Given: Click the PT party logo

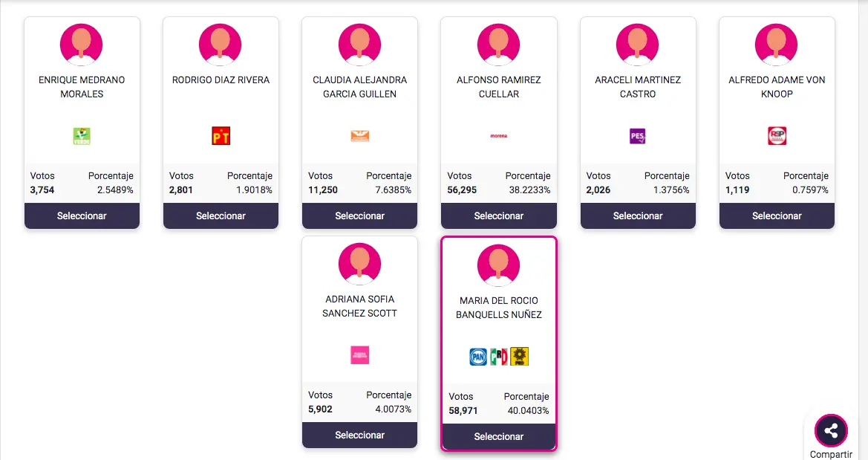Looking at the screenshot, I should (221, 136).
